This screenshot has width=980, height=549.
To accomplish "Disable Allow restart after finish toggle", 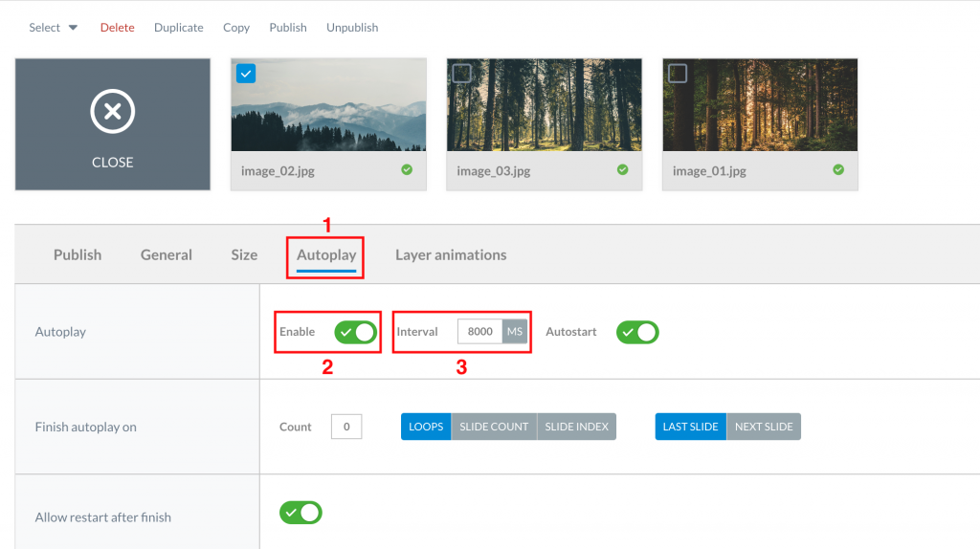I will point(301,513).
